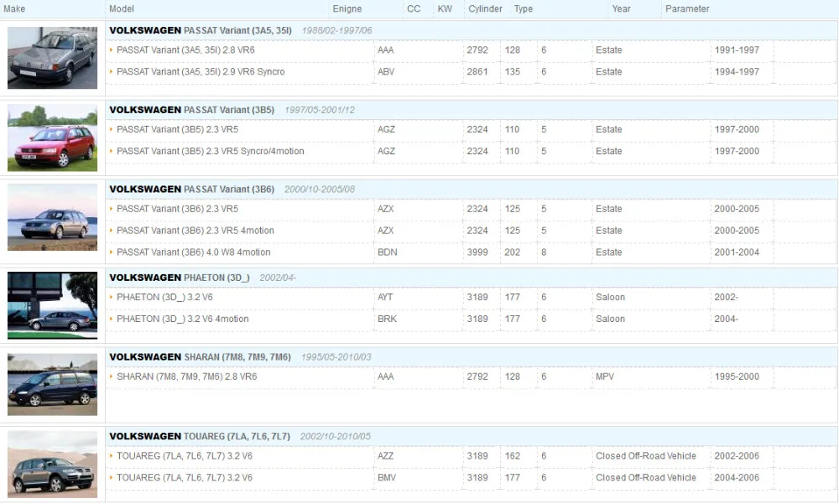Click the VOLKSWAGEN TOUAREG group header

point(471,437)
